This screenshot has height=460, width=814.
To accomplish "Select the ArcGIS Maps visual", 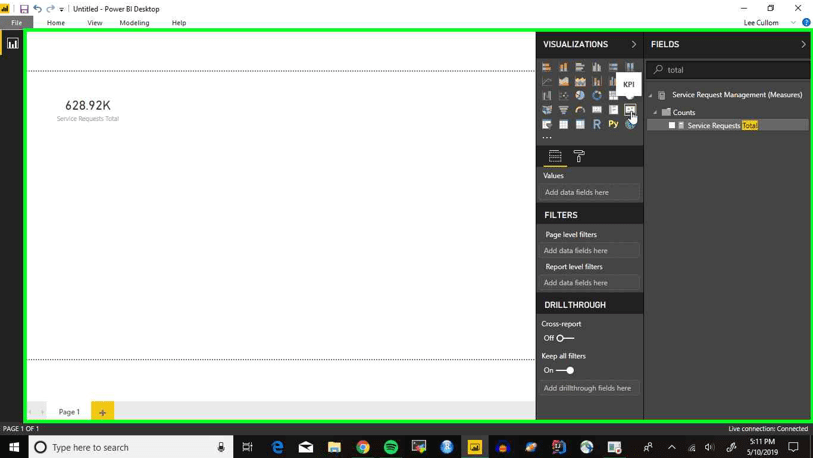I will pyautogui.click(x=630, y=124).
